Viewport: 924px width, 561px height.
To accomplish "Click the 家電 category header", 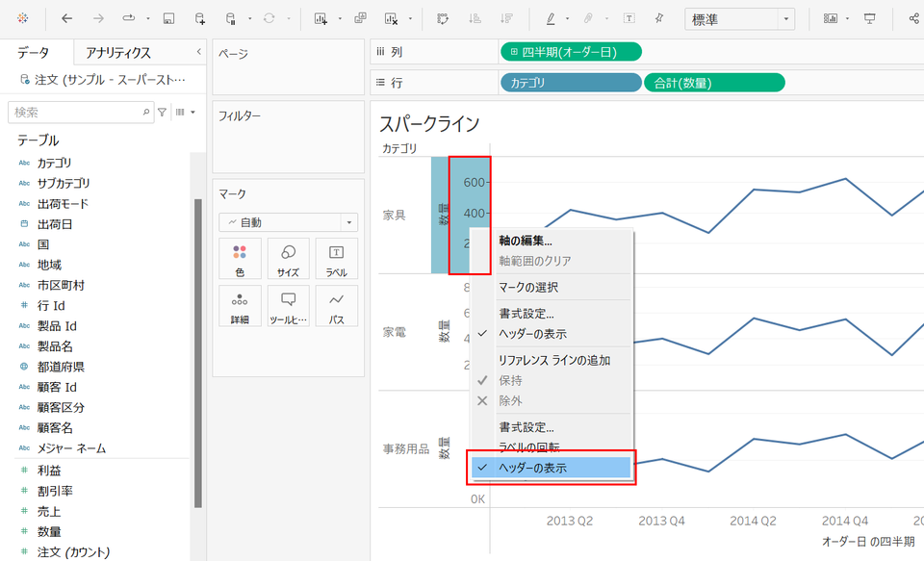I will [x=395, y=332].
